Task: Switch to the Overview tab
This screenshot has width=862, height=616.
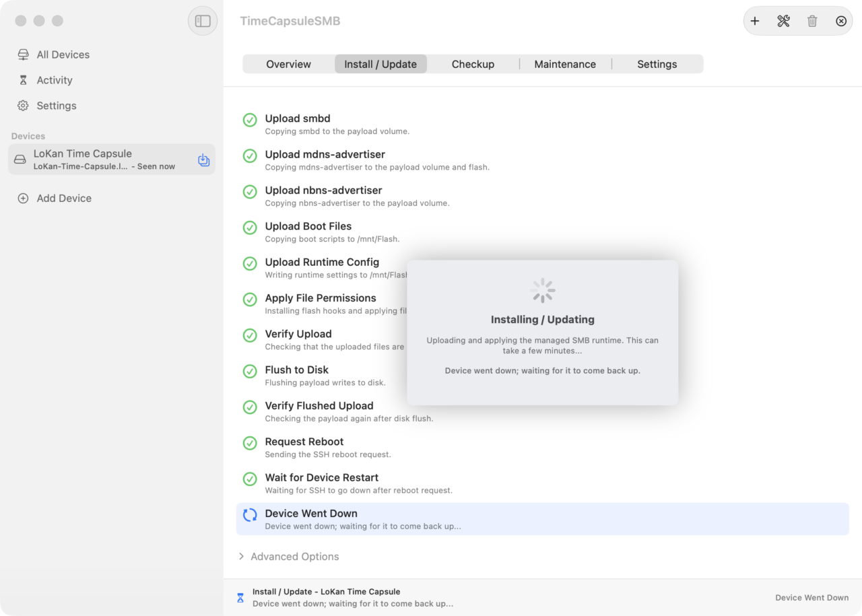Action: click(288, 64)
